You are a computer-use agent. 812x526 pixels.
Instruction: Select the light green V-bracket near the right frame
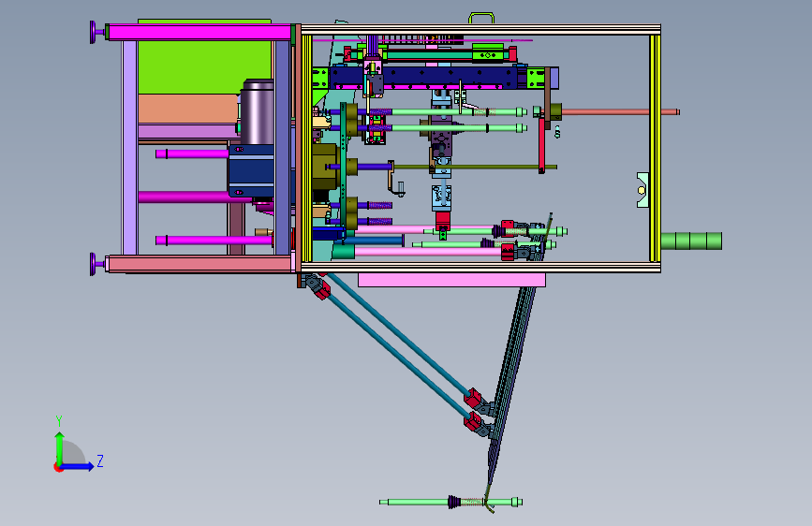pyautogui.click(x=642, y=190)
